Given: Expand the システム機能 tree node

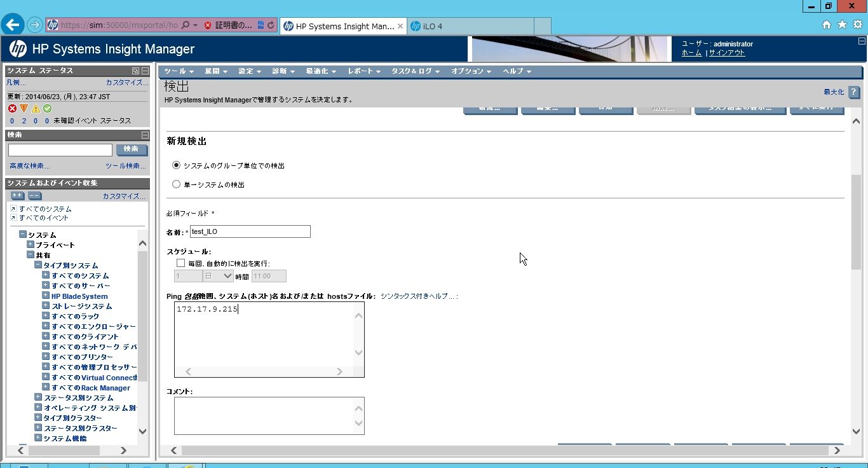Looking at the screenshot, I should [x=38, y=438].
